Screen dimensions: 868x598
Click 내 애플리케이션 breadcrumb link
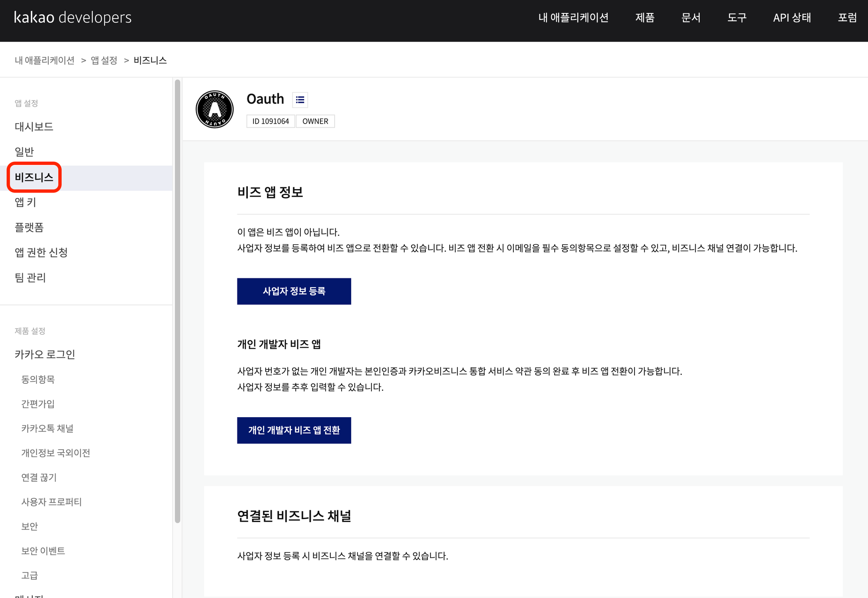pyautogui.click(x=44, y=60)
